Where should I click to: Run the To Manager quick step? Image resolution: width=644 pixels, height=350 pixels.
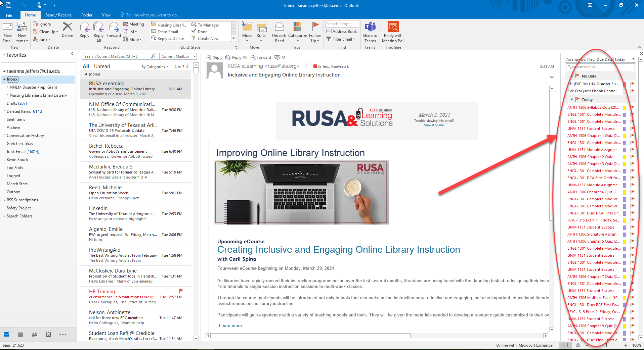click(x=205, y=25)
